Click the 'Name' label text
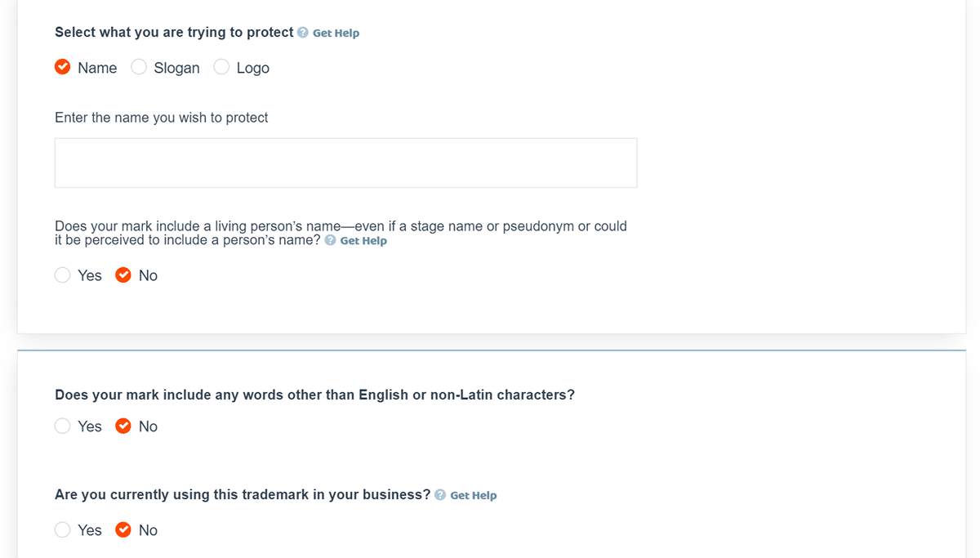This screenshot has height=558, width=980. point(97,68)
